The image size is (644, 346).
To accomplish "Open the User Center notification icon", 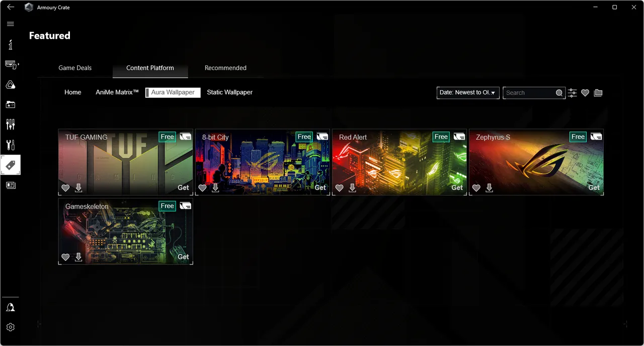I will pyautogui.click(x=11, y=307).
